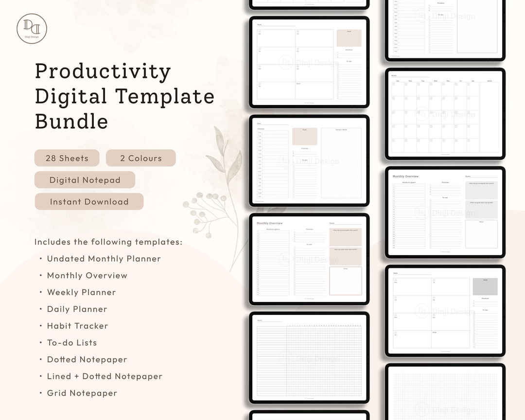Open the grid notepaper tablet preview

click(445, 394)
